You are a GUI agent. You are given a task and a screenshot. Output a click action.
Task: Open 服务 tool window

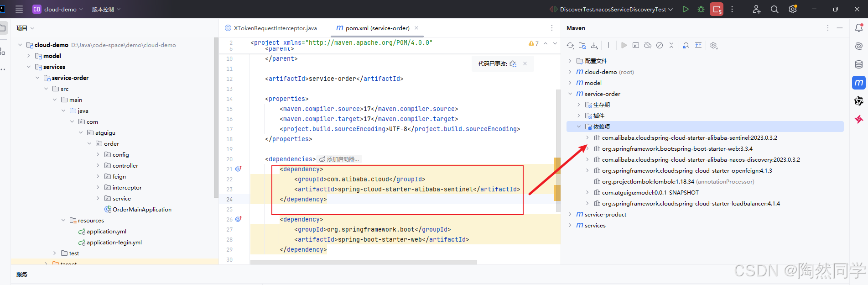[x=22, y=274]
